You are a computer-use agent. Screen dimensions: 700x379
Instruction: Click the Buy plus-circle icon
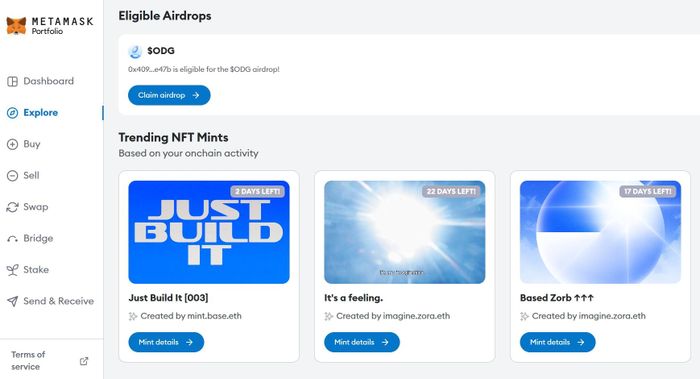[12, 144]
